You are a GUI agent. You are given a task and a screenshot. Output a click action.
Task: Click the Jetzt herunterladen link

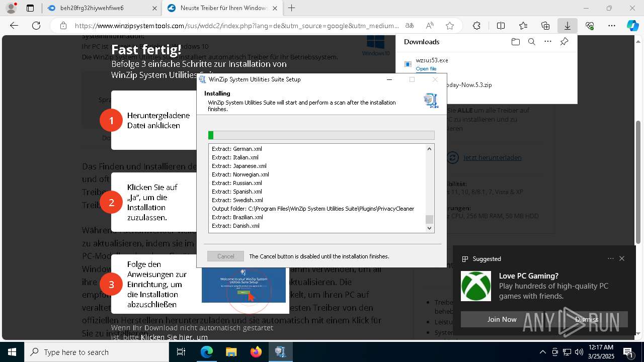(492, 158)
